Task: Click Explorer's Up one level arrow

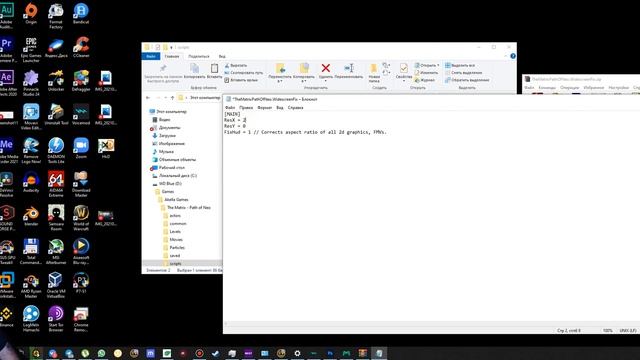Action: point(173,98)
